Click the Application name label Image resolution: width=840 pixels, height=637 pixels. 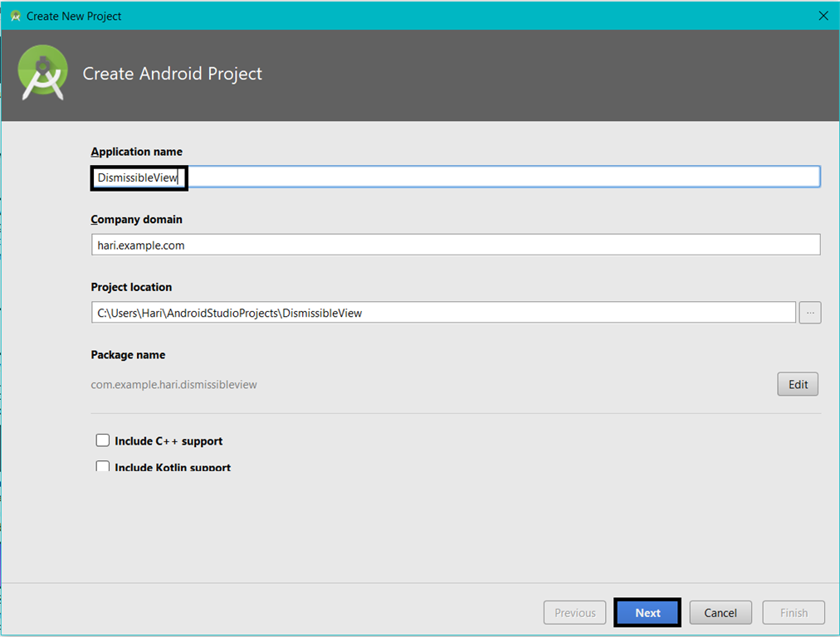[137, 152]
